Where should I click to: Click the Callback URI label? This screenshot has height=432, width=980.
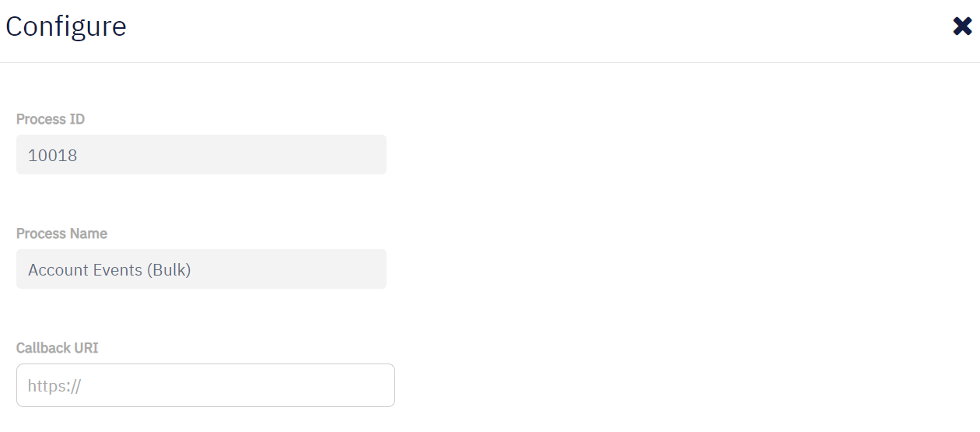click(58, 348)
